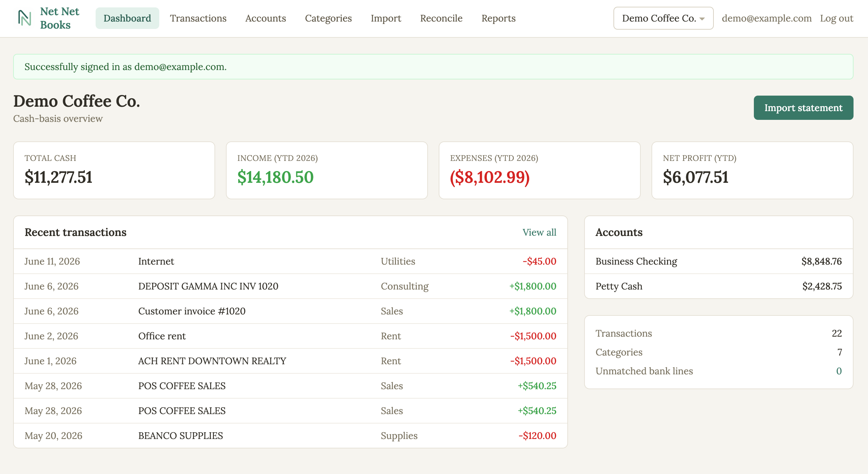Select the BEANCO SUPPLIES transaction

pyautogui.click(x=291, y=436)
